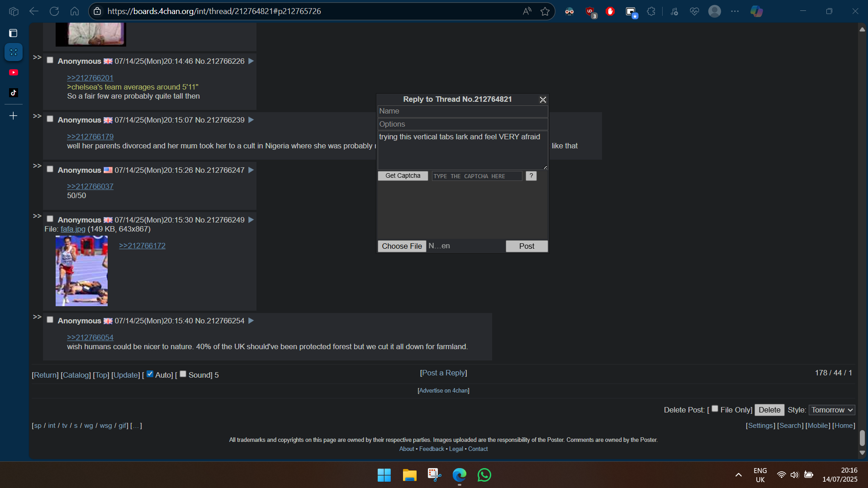
Task: Select checkbox for post No.212766226
Action: [50, 60]
